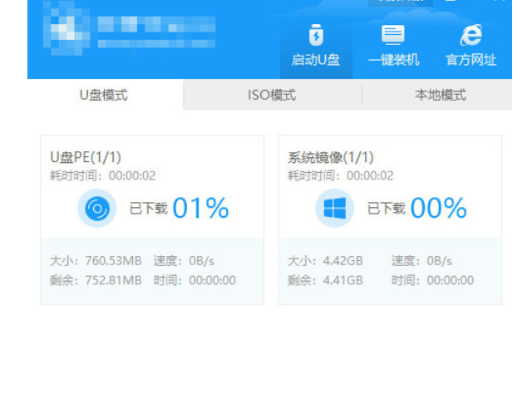Click the 系统镜像 耗时时间 00:00:02 text
The width and height of the screenshot is (532, 399).
tap(341, 175)
